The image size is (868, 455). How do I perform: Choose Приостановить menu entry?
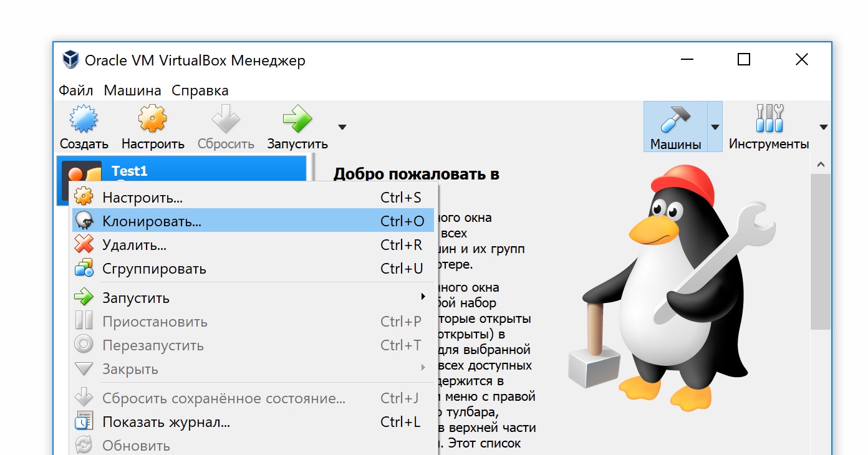coord(253,321)
